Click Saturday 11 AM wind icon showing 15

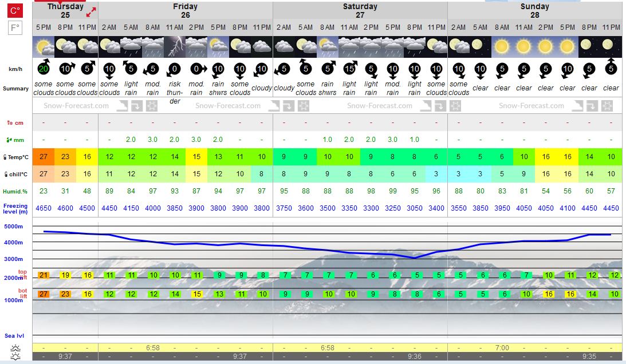point(349,68)
